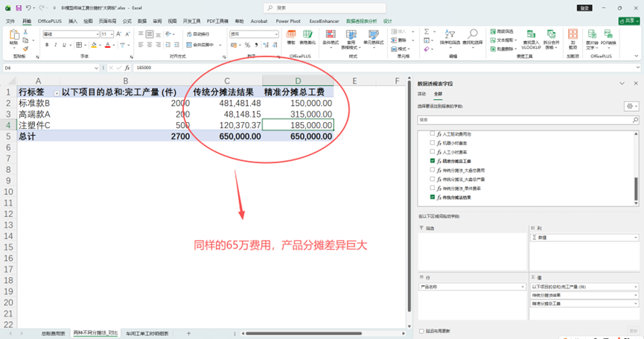Click the Comma Style icon
This screenshot has height=339, width=644.
coord(256,45)
